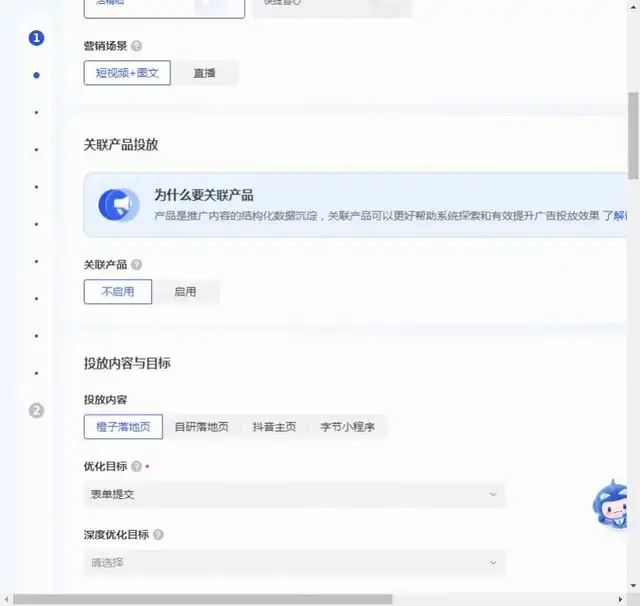Screen dimensions: 640x606
Task: Select the 字节小程序 content tab
Action: pyautogui.click(x=347, y=427)
